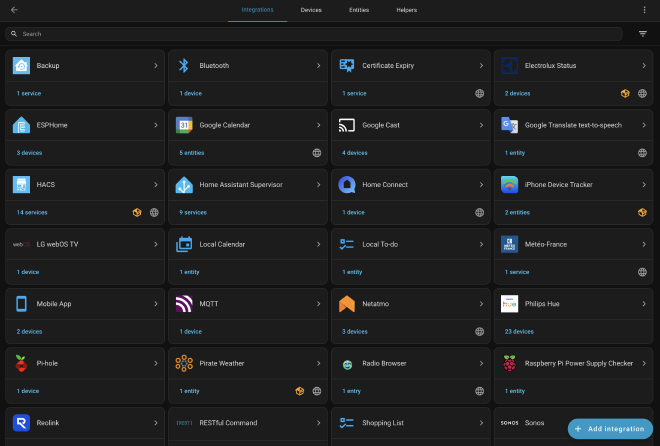The image size is (660, 446).
Task: Click the Mobile App phone icon
Action: point(21,304)
